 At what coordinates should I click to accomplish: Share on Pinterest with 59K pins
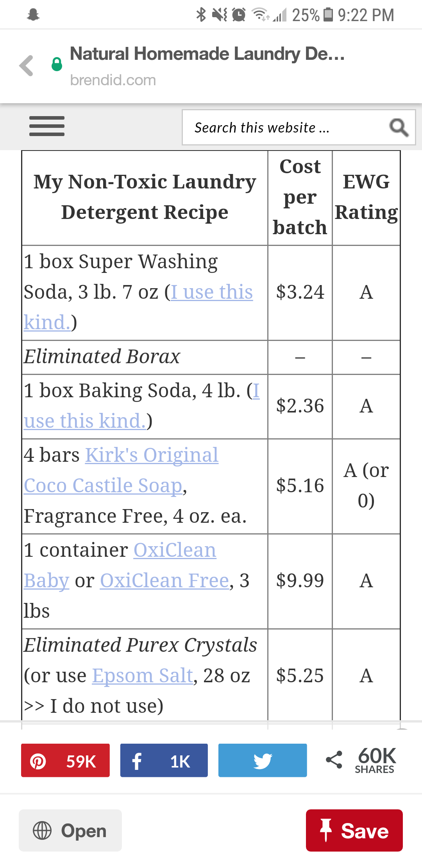click(x=65, y=760)
